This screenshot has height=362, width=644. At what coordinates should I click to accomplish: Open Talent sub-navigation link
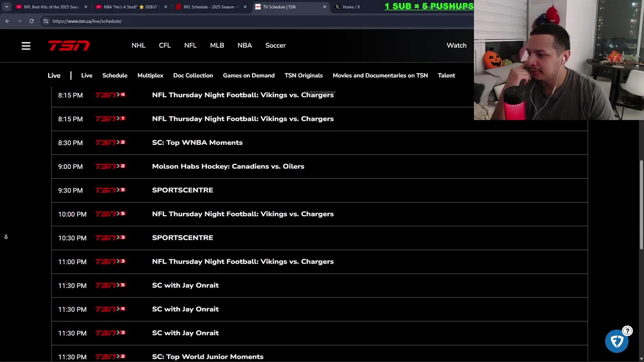[x=446, y=75]
